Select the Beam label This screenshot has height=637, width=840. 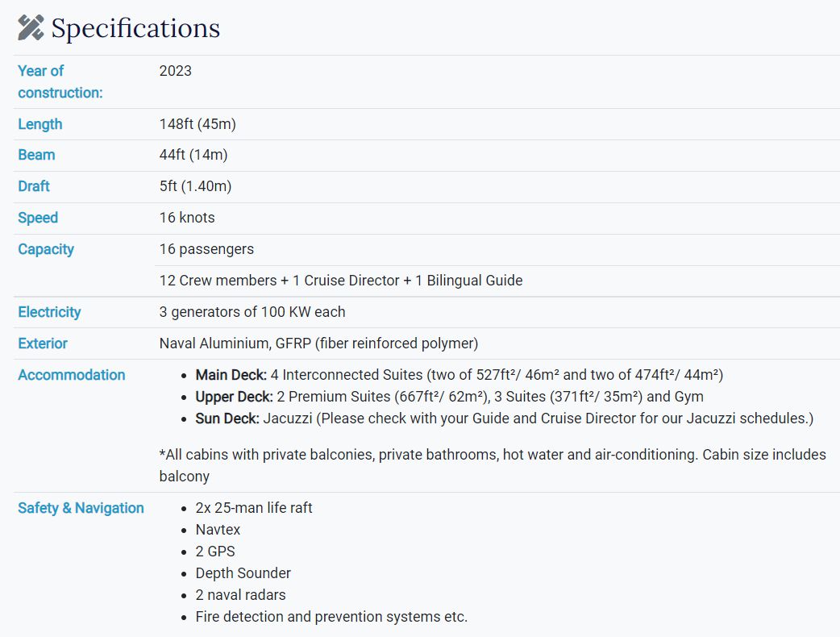36,155
